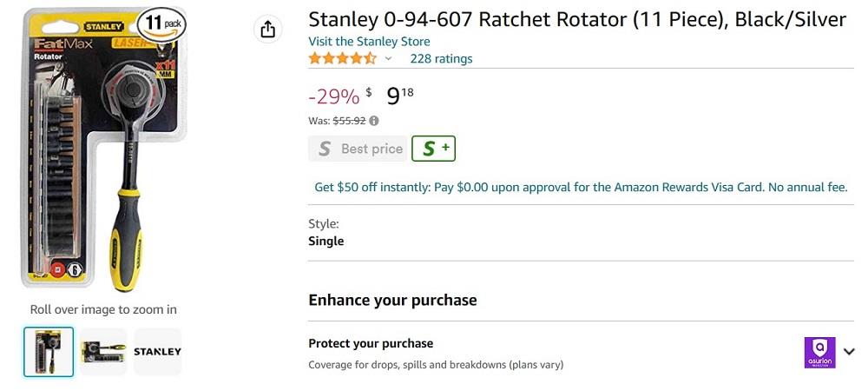Visit the Stanley Store link
The image size is (868, 391).
coord(369,42)
